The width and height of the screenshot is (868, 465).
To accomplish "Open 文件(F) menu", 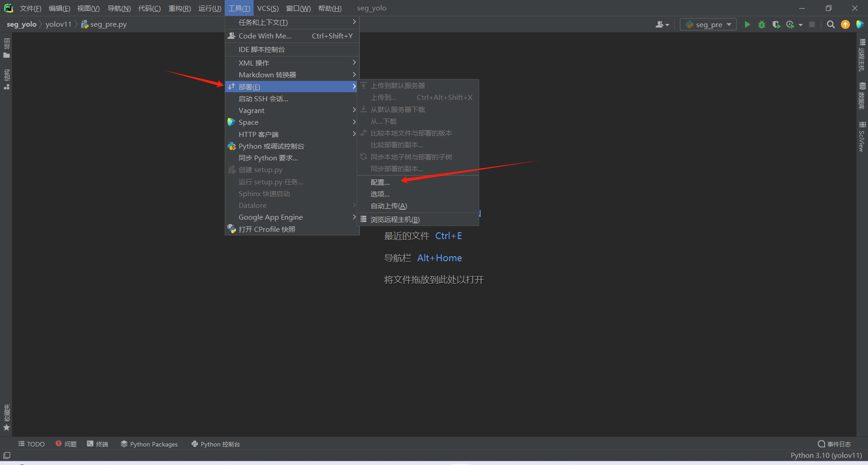I will point(30,8).
